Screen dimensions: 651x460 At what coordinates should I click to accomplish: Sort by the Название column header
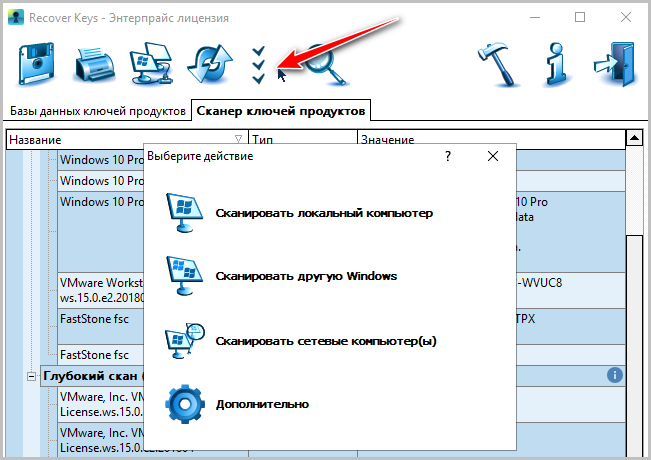127,139
